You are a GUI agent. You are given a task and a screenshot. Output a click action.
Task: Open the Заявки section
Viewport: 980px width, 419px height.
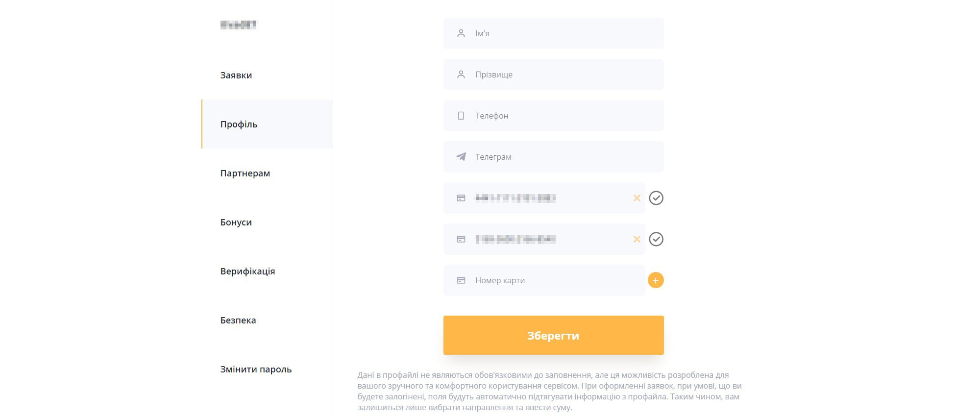[x=236, y=75]
